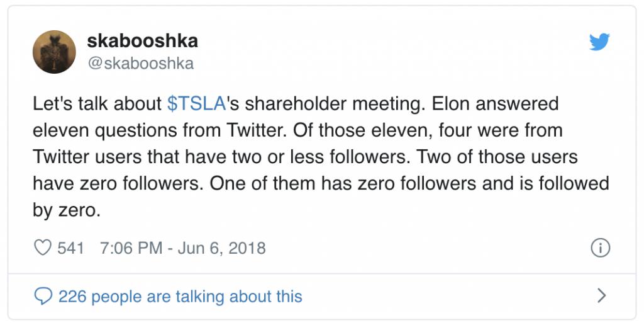Viewport: 644px width, 325px height.
Task: Click the 541 likes count
Action: 70,248
